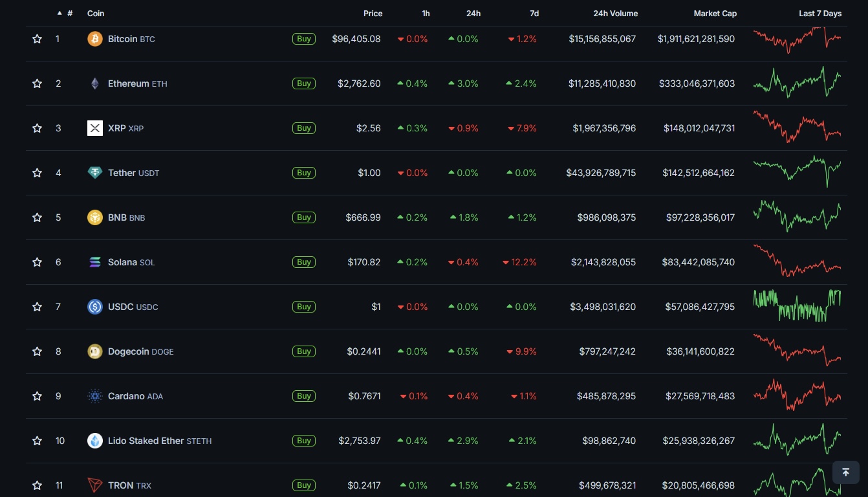This screenshot has height=497, width=868.
Task: Click Buy button for XRP
Action: tap(304, 128)
